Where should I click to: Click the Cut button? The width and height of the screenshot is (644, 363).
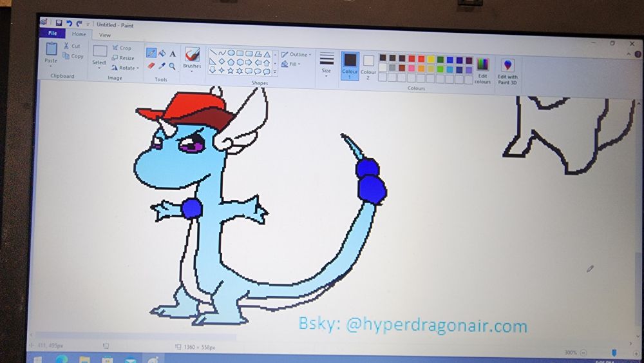tap(72, 46)
